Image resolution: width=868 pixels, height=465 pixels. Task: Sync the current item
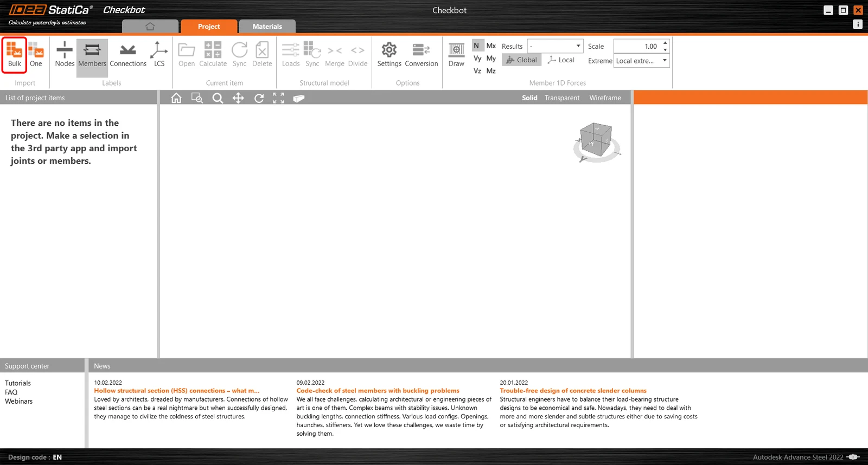pos(239,55)
